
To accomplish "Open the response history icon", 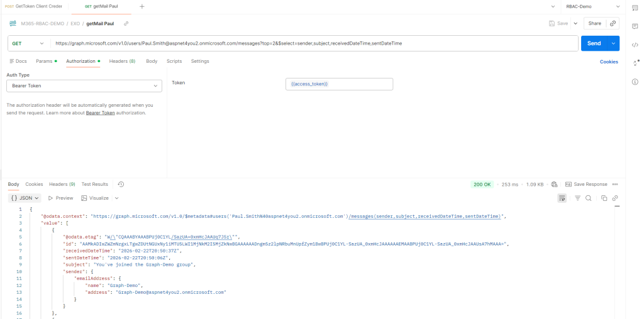I will (121, 184).
